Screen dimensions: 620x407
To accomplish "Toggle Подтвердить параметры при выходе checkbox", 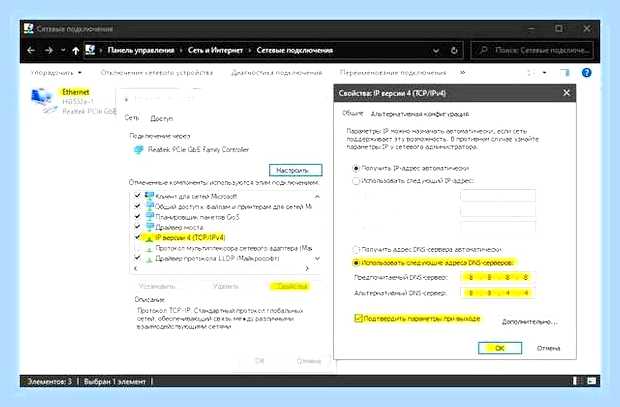I will point(358,318).
